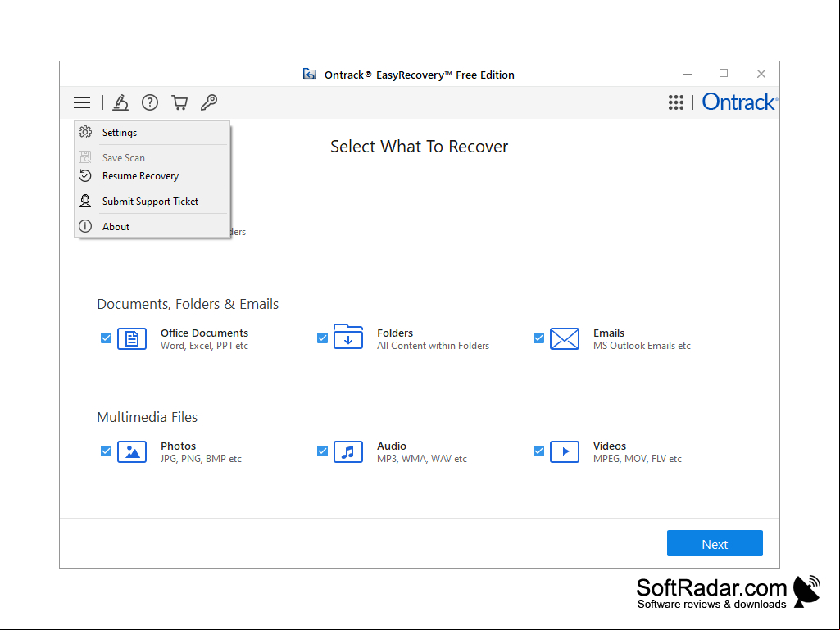Viewport: 840px width, 630px height.
Task: Select the greyed Save Scan menu entry
Action: point(152,157)
